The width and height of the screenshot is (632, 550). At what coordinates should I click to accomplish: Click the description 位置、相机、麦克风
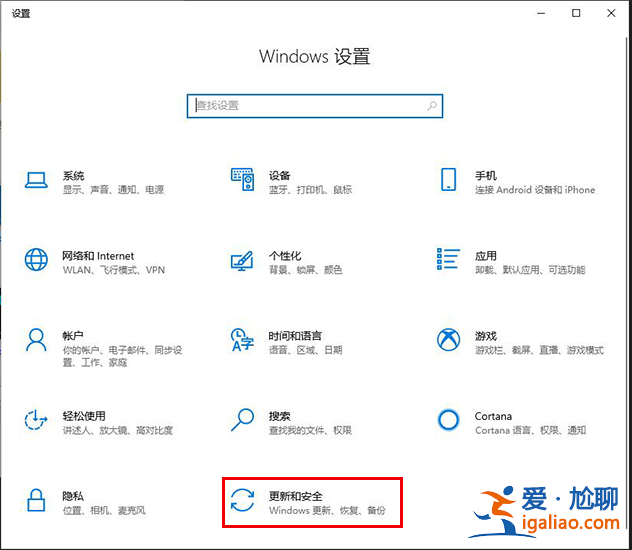[x=104, y=510]
